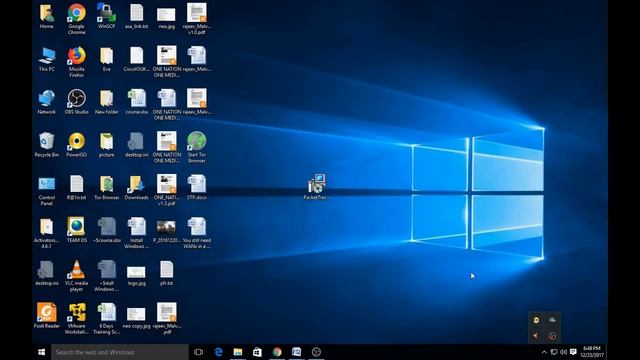Select the Home user folder icon
640x360 pixels.
pyautogui.click(x=47, y=16)
